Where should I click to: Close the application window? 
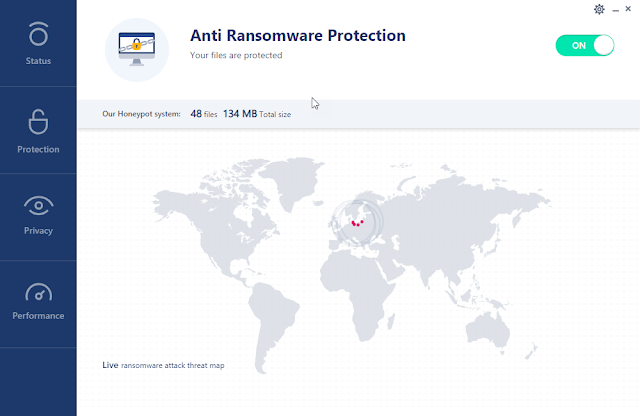pos(628,9)
